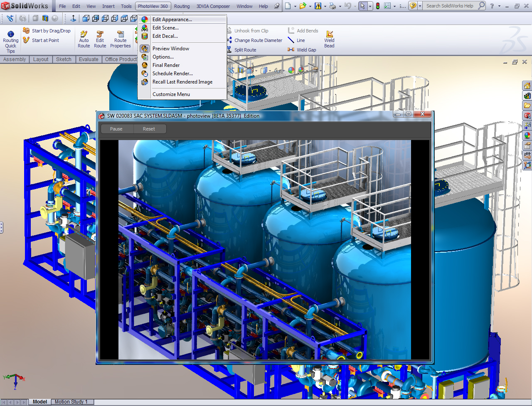The height and width of the screenshot is (406, 532).
Task: Click the Auto Route tool
Action: tap(84, 39)
